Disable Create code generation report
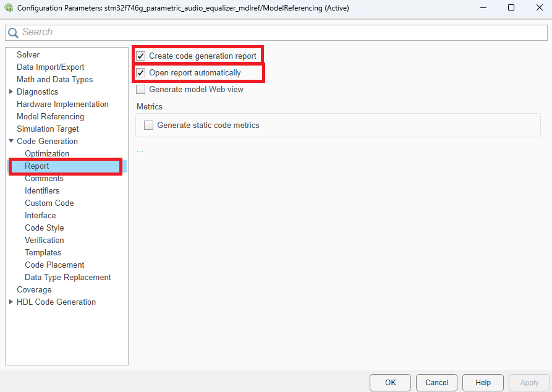 140,56
